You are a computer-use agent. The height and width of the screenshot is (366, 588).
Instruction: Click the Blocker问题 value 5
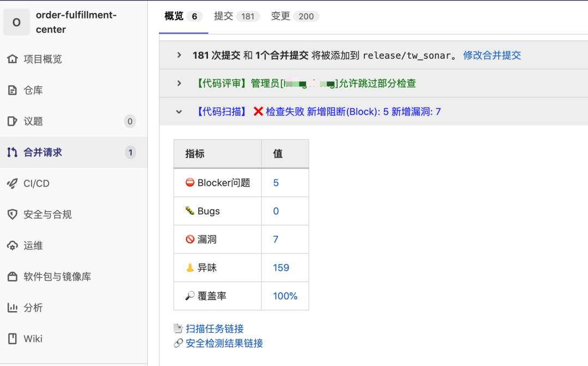(x=276, y=183)
